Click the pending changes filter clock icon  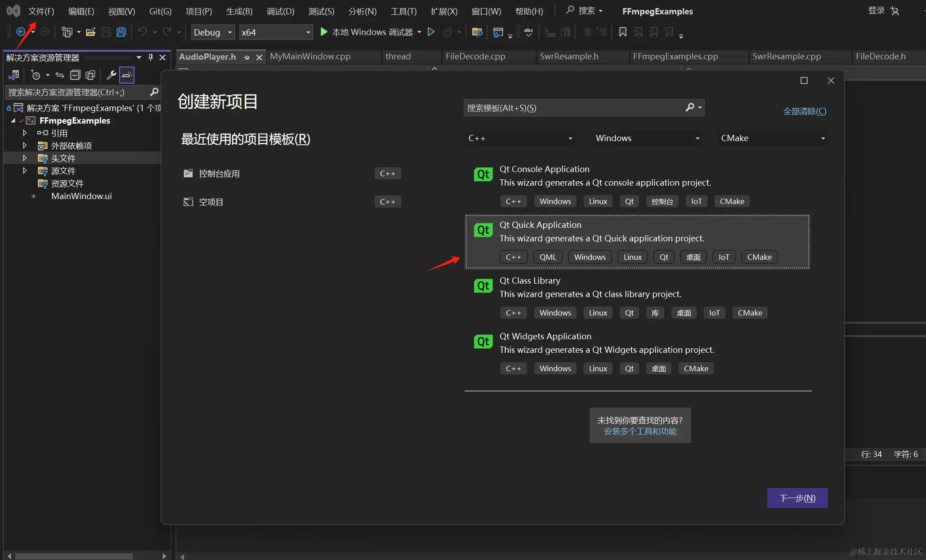pyautogui.click(x=36, y=75)
